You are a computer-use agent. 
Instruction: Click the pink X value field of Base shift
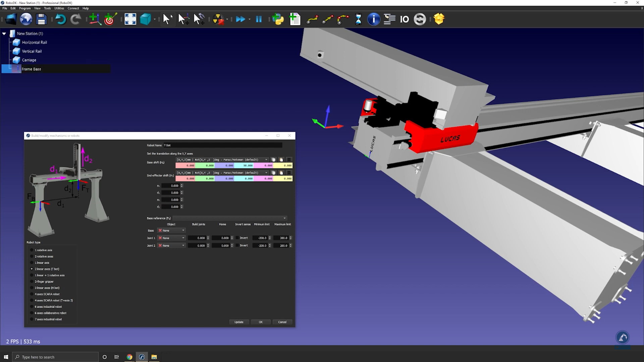185,166
